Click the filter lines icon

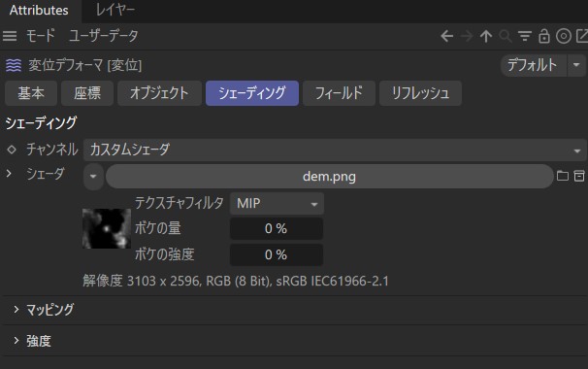[x=525, y=36]
